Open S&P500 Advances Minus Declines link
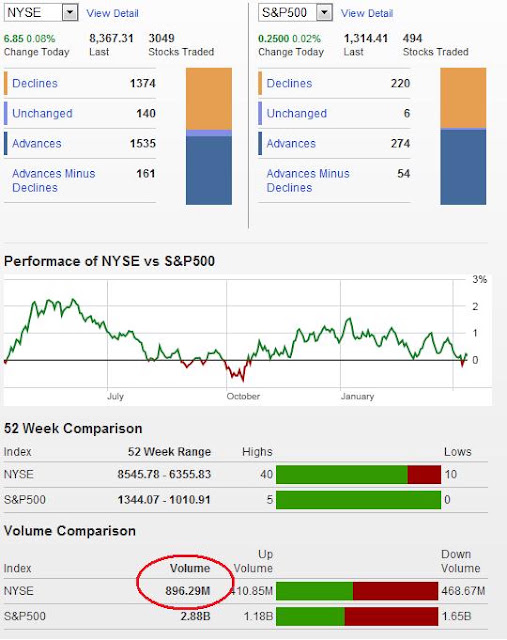 pos(308,180)
